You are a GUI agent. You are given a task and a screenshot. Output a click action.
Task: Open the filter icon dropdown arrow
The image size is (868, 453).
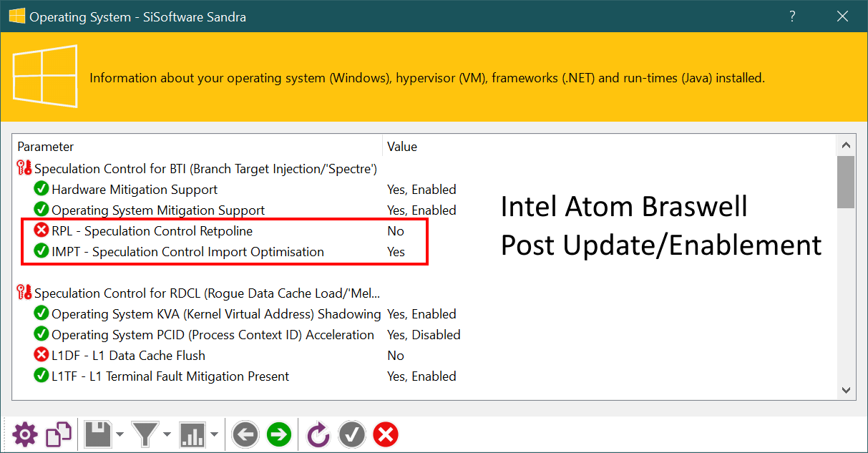coord(167,434)
